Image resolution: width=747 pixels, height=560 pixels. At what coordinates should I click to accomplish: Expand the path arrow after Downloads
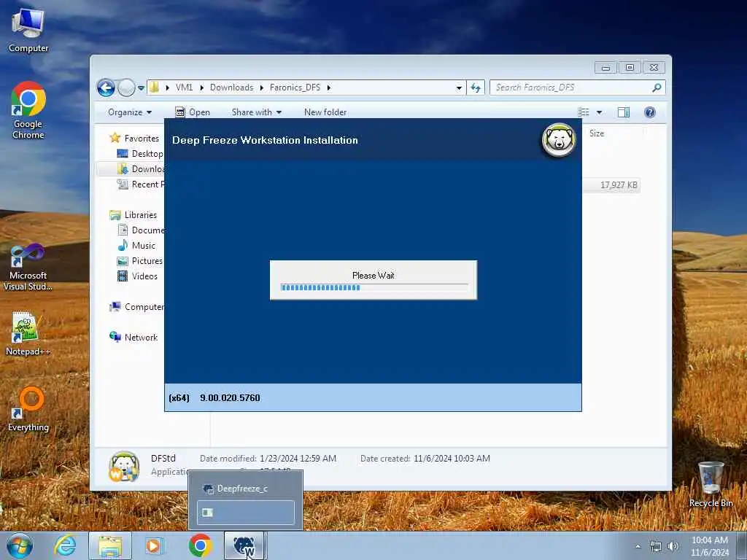click(x=262, y=87)
